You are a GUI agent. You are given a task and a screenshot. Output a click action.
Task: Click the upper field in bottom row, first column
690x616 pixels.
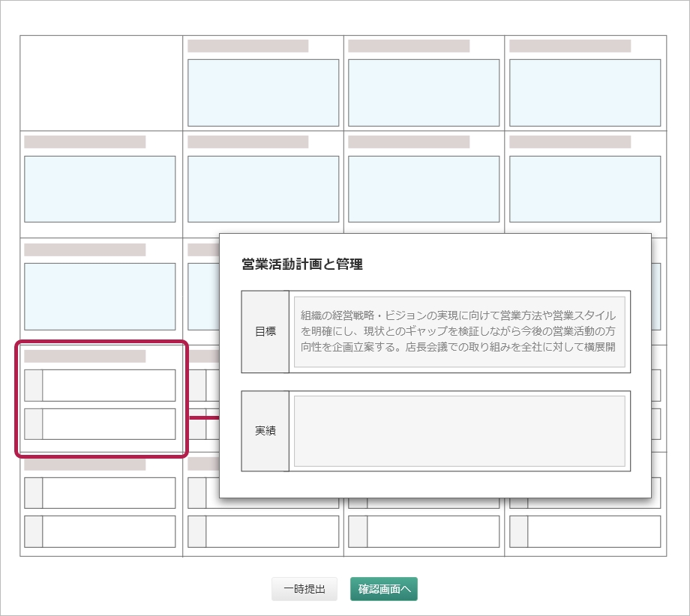click(x=109, y=493)
